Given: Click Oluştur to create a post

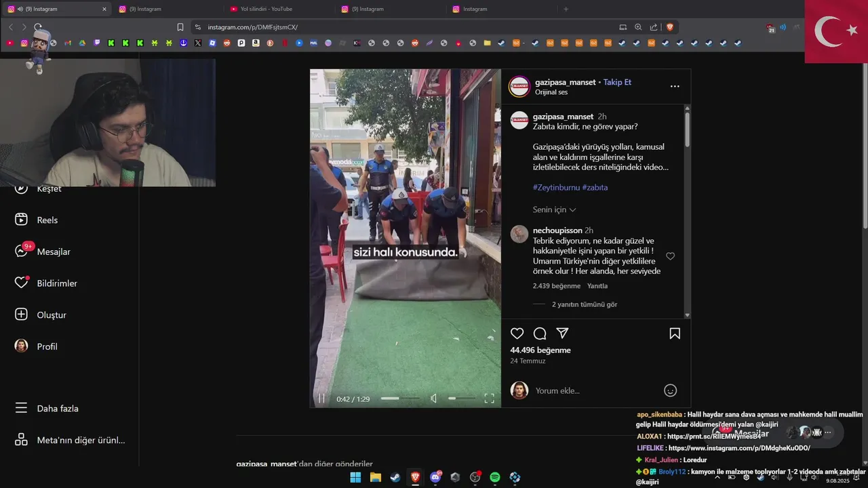Looking at the screenshot, I should click(40, 314).
